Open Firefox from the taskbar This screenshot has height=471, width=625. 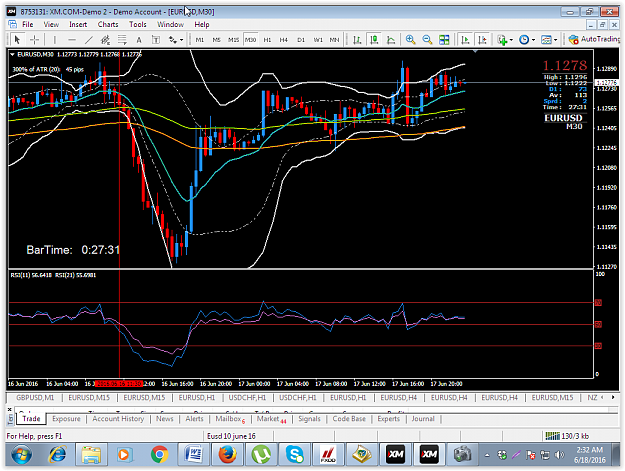(227, 454)
